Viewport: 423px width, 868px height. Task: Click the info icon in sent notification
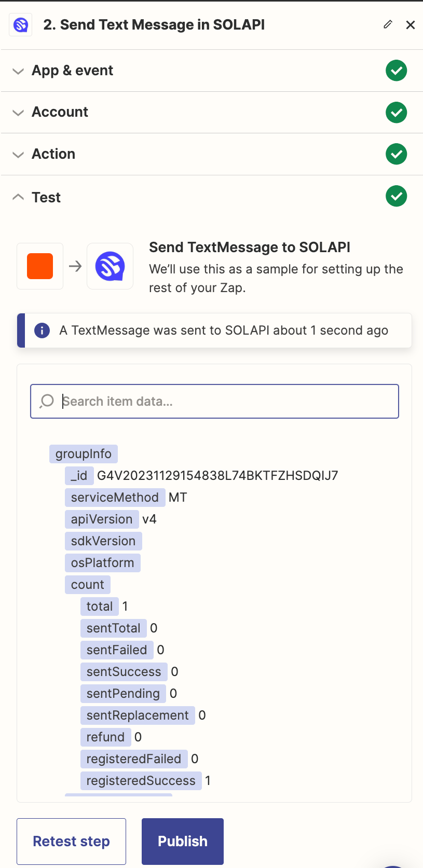coord(42,330)
